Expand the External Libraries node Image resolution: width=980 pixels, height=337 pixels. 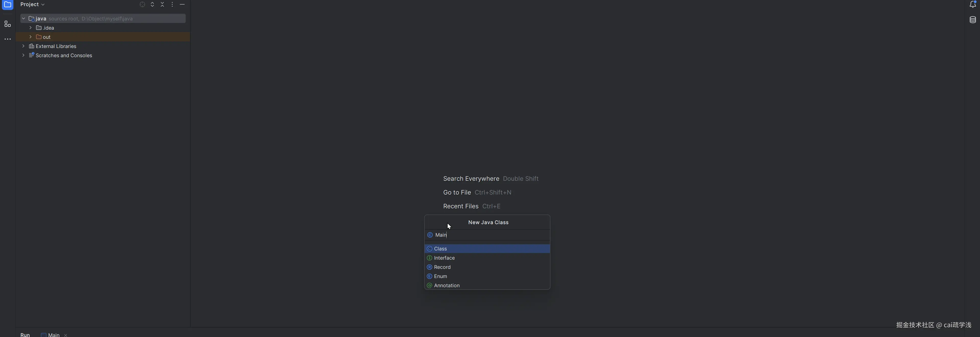pyautogui.click(x=23, y=46)
